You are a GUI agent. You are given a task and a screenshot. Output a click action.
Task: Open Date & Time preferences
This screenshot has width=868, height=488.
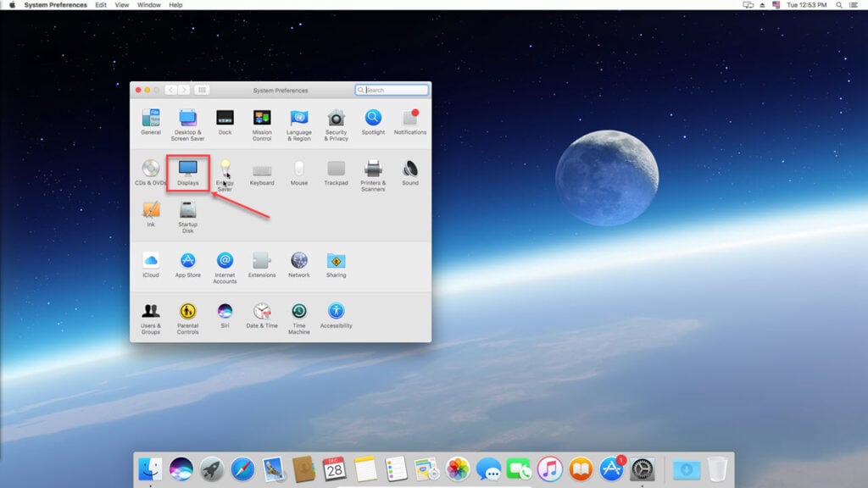262,315
